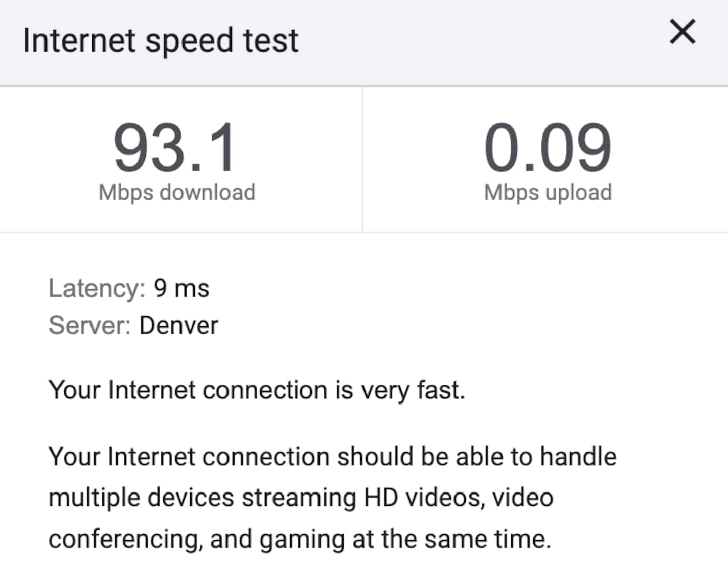Click the "Mbps download" label
Screen dimensions: 728x583
point(177,193)
